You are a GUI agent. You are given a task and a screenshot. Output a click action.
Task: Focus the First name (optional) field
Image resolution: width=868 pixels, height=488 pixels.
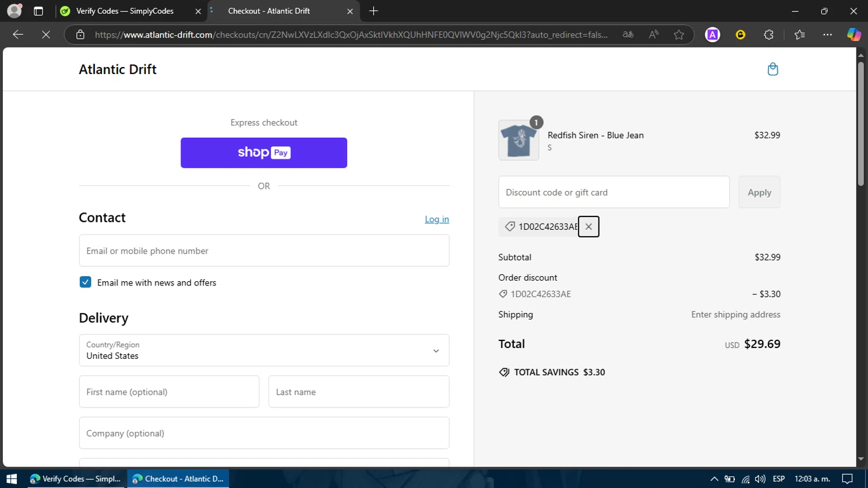coord(169,392)
